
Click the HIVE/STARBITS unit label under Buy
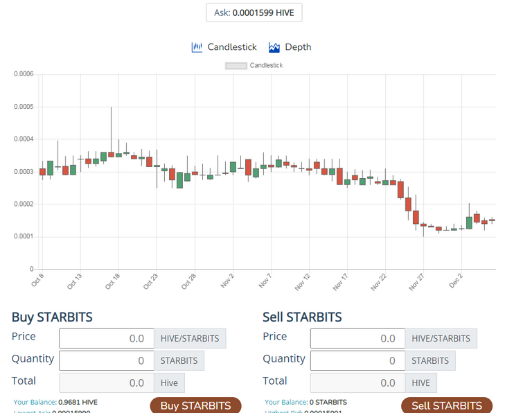click(190, 338)
